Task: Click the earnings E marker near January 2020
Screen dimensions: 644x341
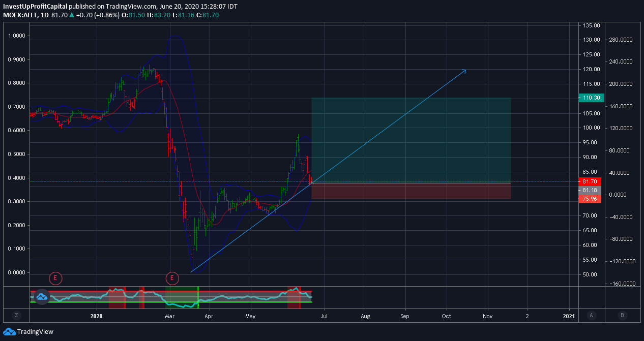Action: pyautogui.click(x=55, y=278)
